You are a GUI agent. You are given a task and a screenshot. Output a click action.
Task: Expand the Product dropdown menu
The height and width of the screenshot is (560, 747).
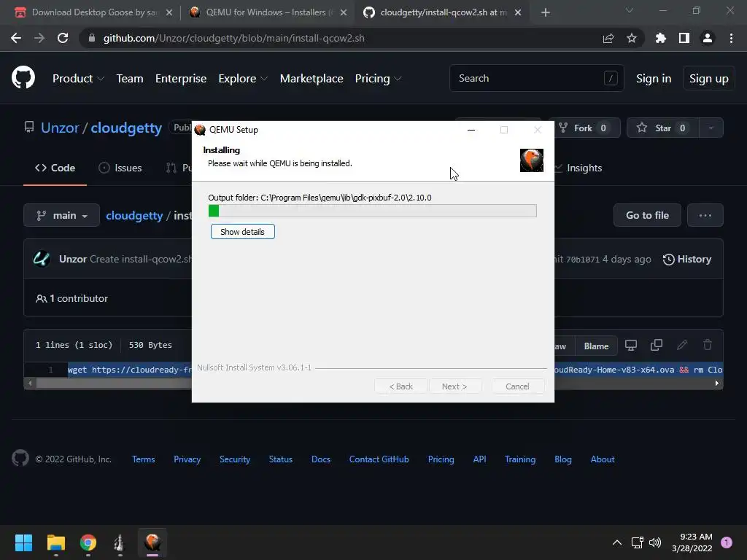[x=79, y=79]
